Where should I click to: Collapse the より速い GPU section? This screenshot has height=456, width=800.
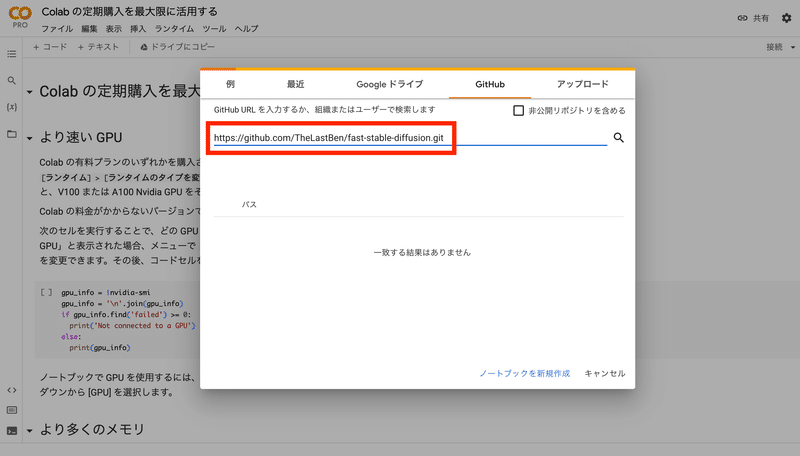[x=30, y=138]
